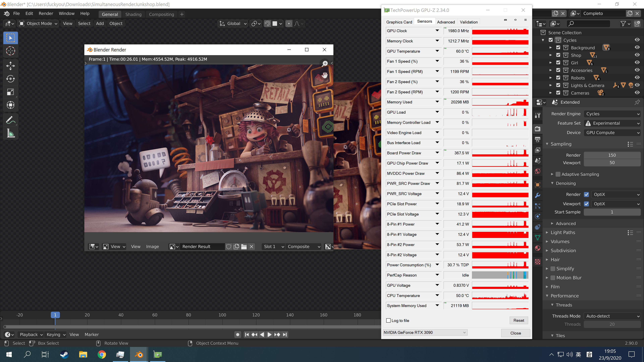The image size is (644, 362).
Task: Pick the Scale tool
Action: (11, 92)
